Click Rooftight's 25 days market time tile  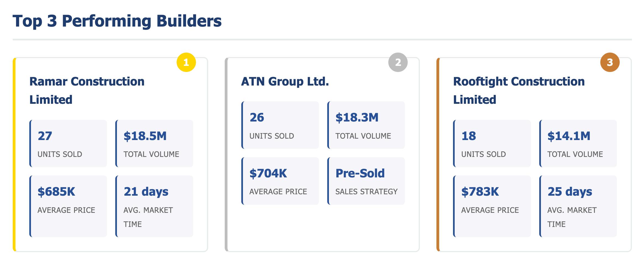[578, 206]
